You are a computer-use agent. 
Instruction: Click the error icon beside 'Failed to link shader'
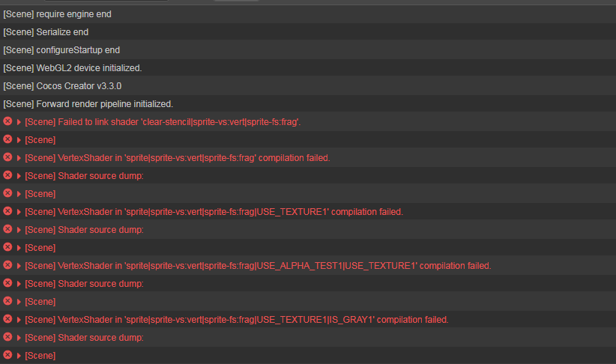point(7,121)
